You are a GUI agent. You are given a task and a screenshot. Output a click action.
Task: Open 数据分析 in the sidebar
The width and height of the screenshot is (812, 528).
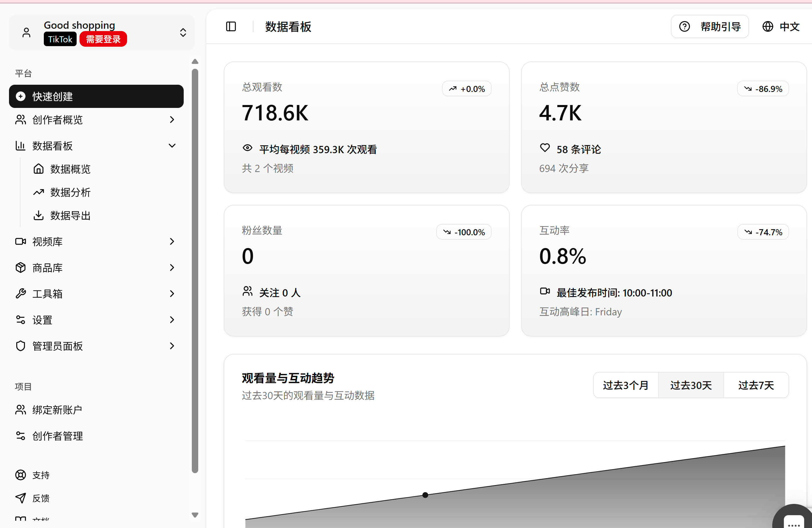tap(70, 192)
